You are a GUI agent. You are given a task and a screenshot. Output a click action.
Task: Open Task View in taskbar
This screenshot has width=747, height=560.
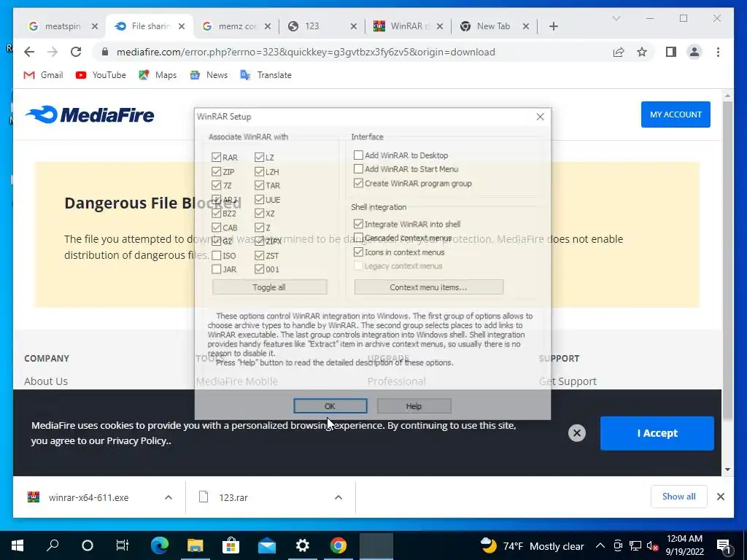point(122,545)
